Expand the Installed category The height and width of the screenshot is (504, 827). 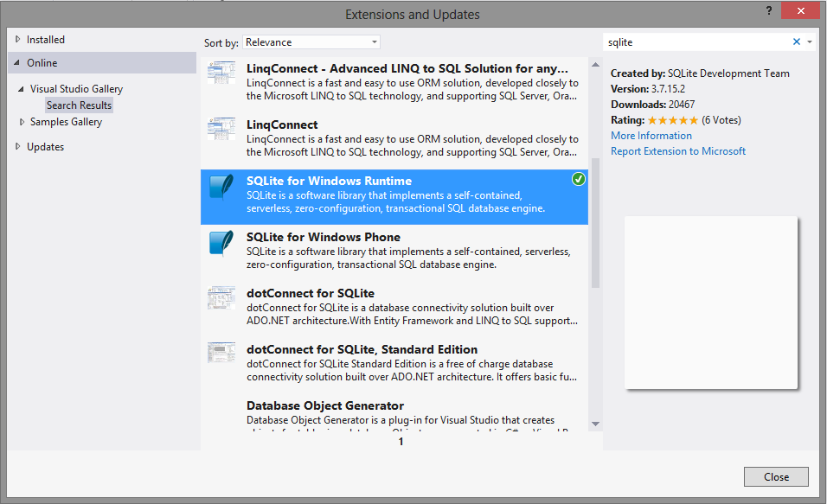(18, 40)
